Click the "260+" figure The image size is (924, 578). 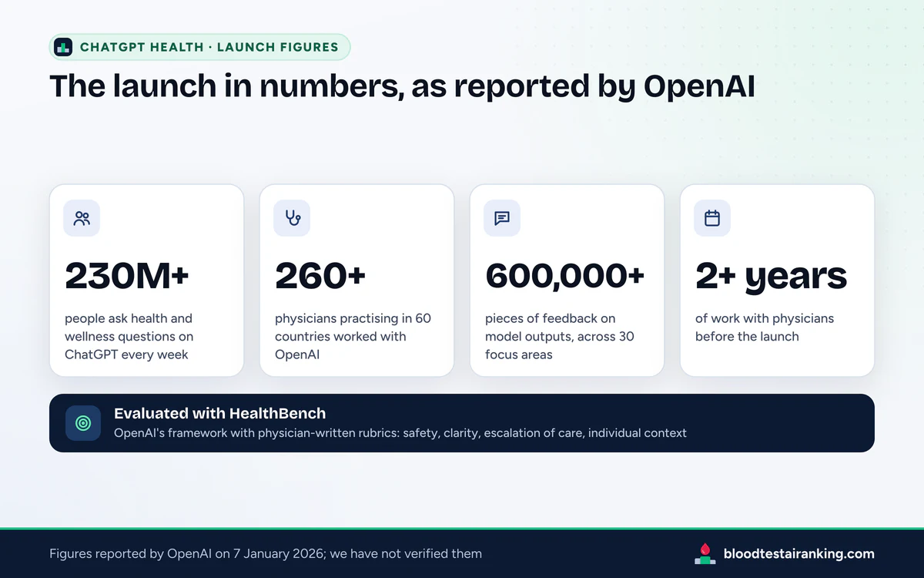(320, 276)
